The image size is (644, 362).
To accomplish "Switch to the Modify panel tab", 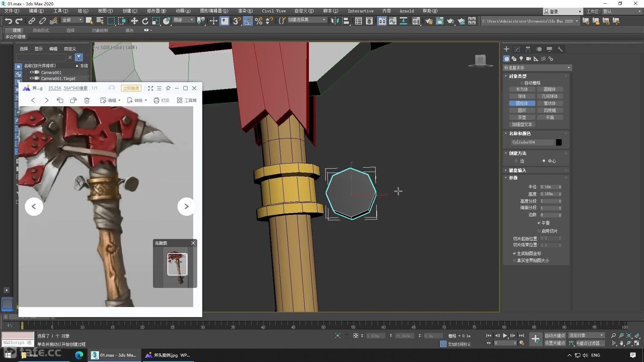I will coord(517,49).
